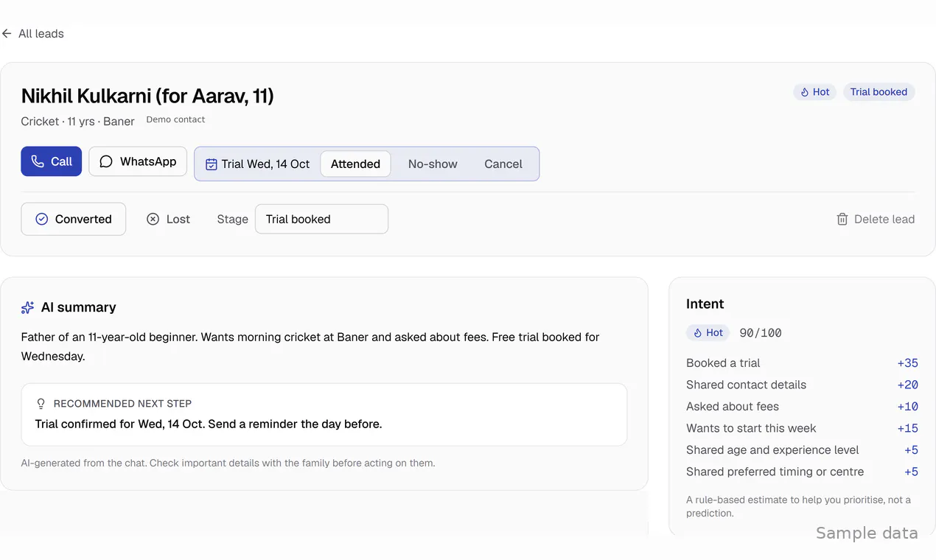Click the 90/100 intent score
This screenshot has height=560, width=936.
(x=761, y=333)
